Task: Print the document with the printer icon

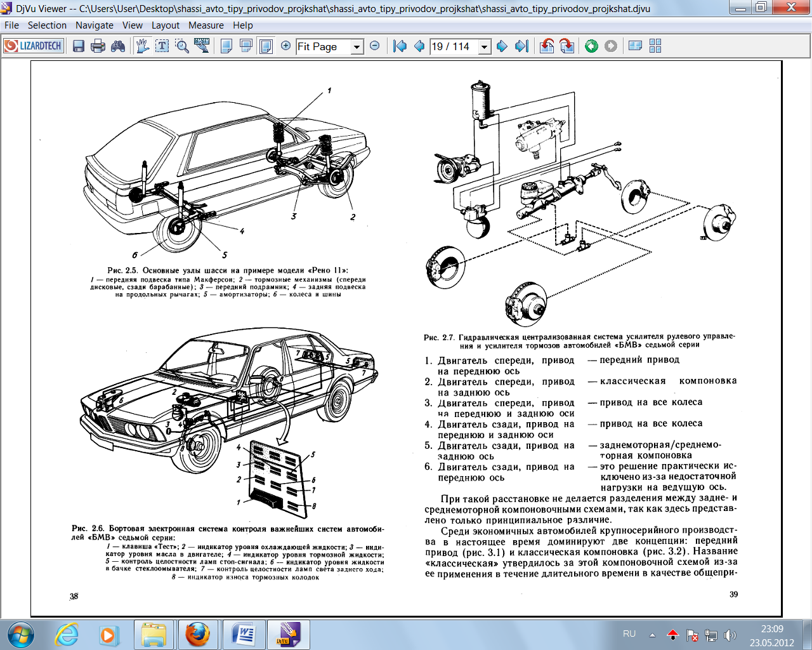Action: click(x=98, y=46)
